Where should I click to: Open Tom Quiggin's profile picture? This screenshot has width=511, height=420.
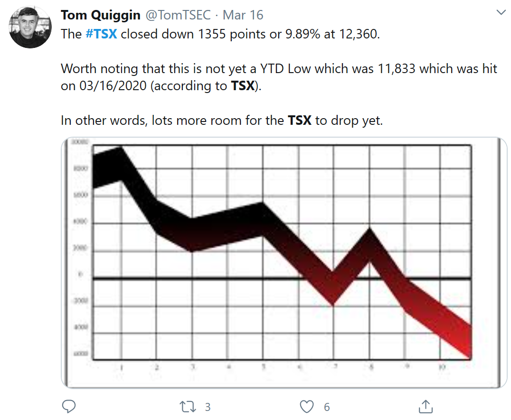click(30, 28)
